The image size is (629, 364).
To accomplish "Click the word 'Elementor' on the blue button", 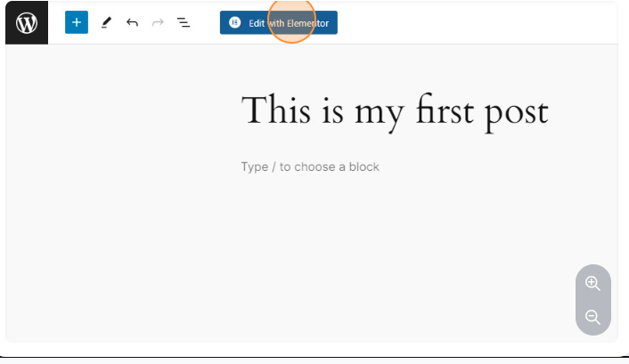I will pos(307,23).
